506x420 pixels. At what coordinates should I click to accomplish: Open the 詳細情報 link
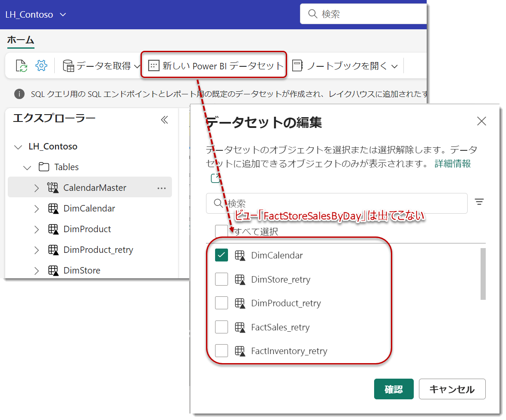tap(453, 164)
